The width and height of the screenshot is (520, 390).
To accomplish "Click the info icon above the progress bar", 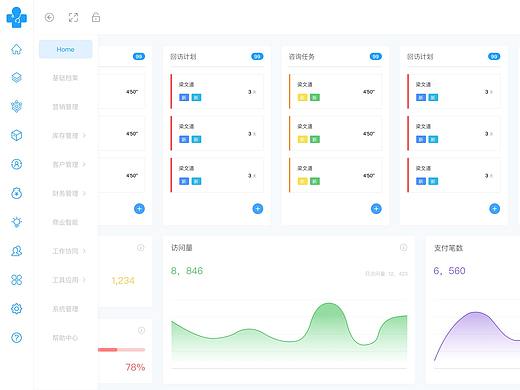I will [141, 330].
